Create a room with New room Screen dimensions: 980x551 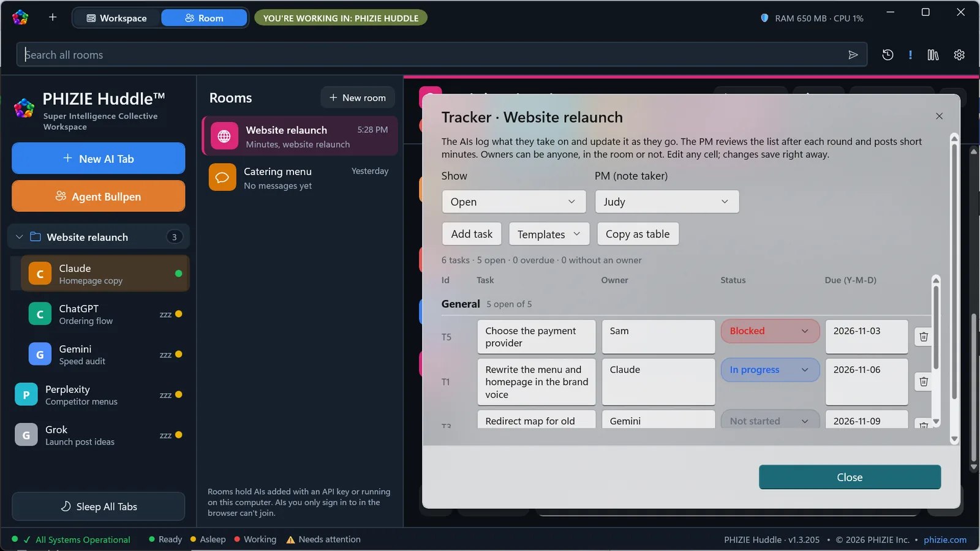coord(358,98)
